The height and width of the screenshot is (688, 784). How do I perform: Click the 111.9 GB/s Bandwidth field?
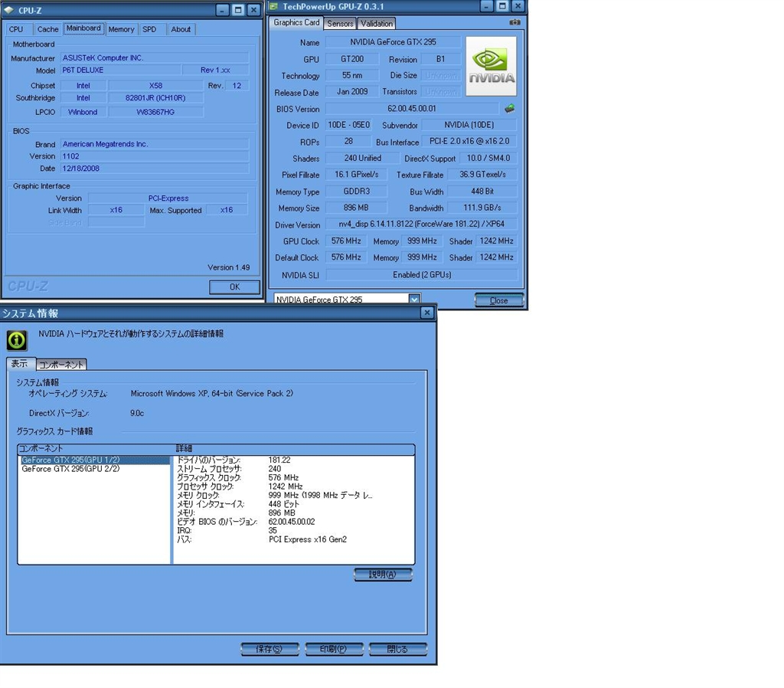[482, 208]
